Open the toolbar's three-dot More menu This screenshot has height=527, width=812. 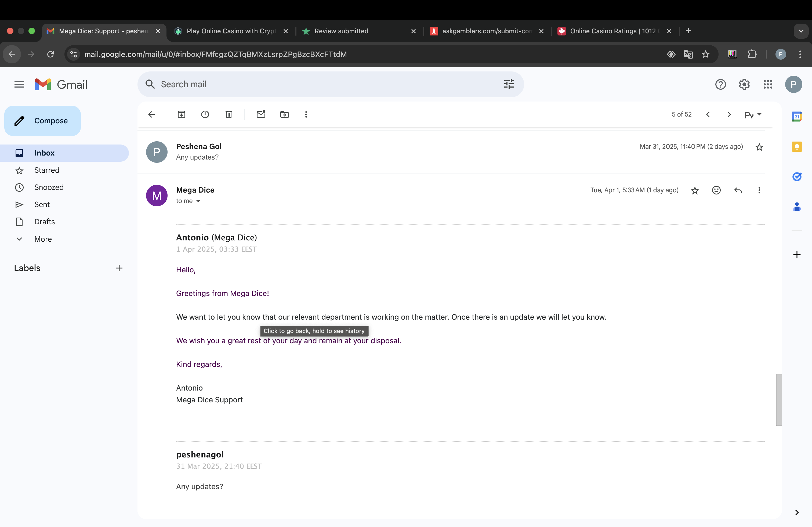tap(306, 114)
